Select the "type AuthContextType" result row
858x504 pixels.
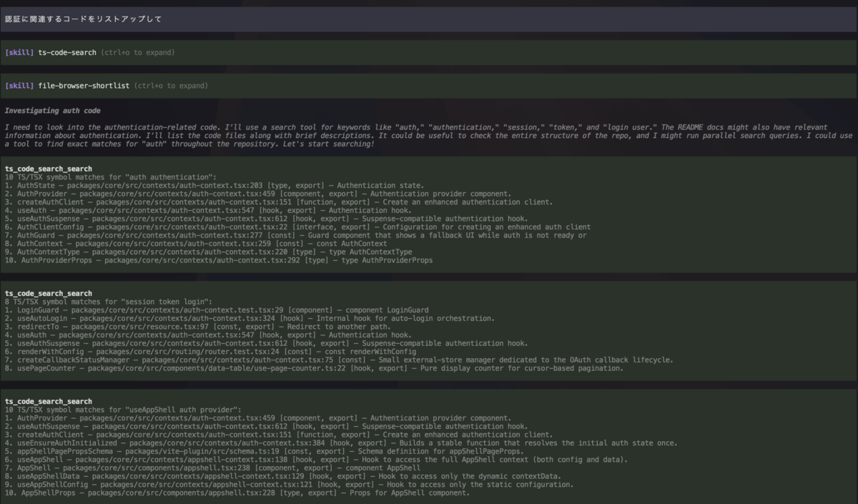point(209,252)
